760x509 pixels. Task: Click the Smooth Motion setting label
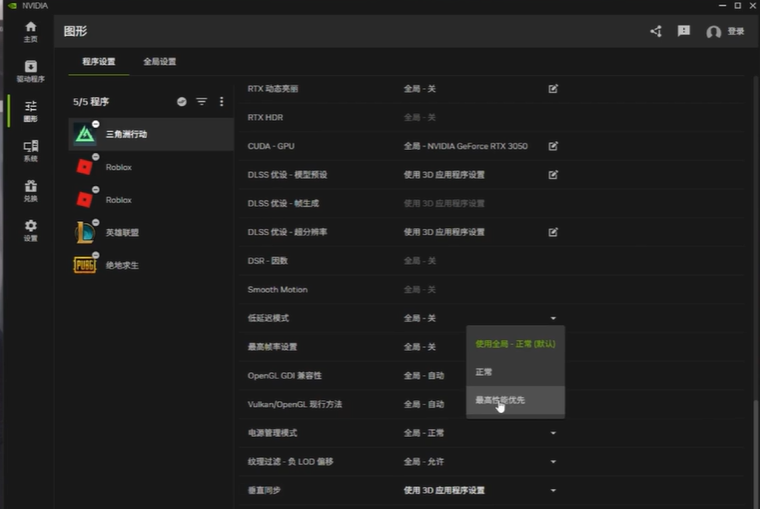tap(277, 289)
